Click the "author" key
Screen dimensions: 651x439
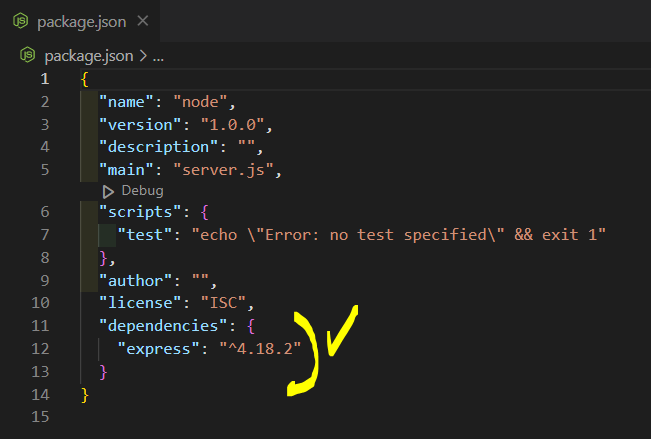pos(135,281)
